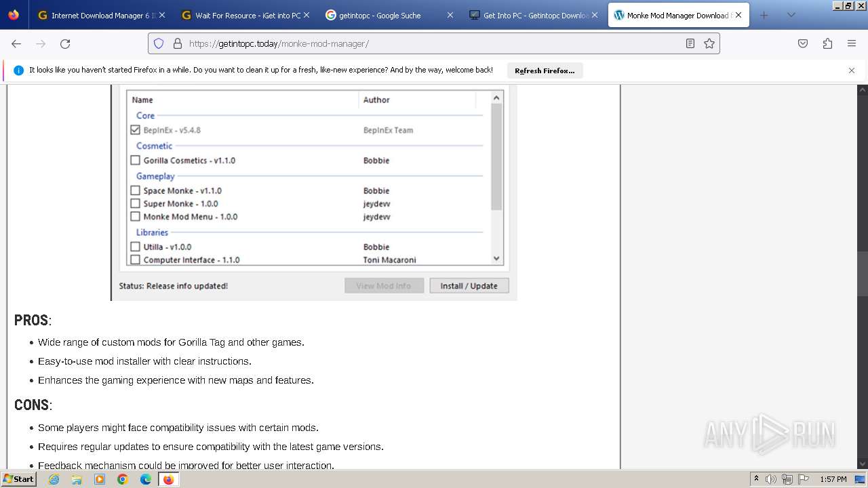View site security lock info
The width and height of the screenshot is (868, 488).
(178, 43)
